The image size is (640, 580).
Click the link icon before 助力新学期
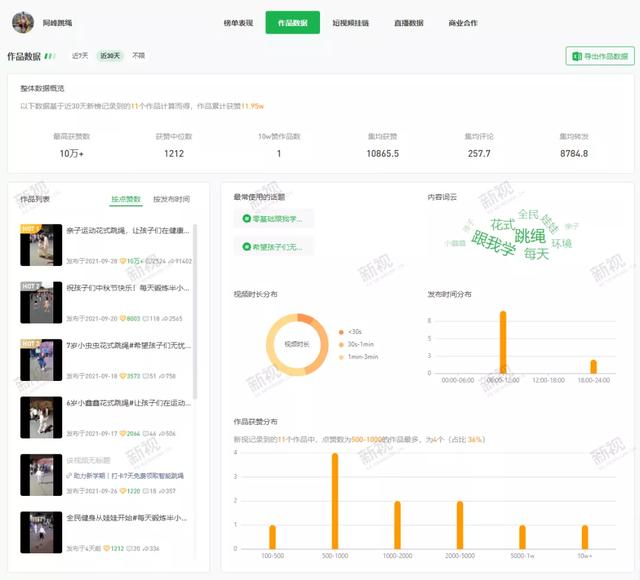point(71,476)
